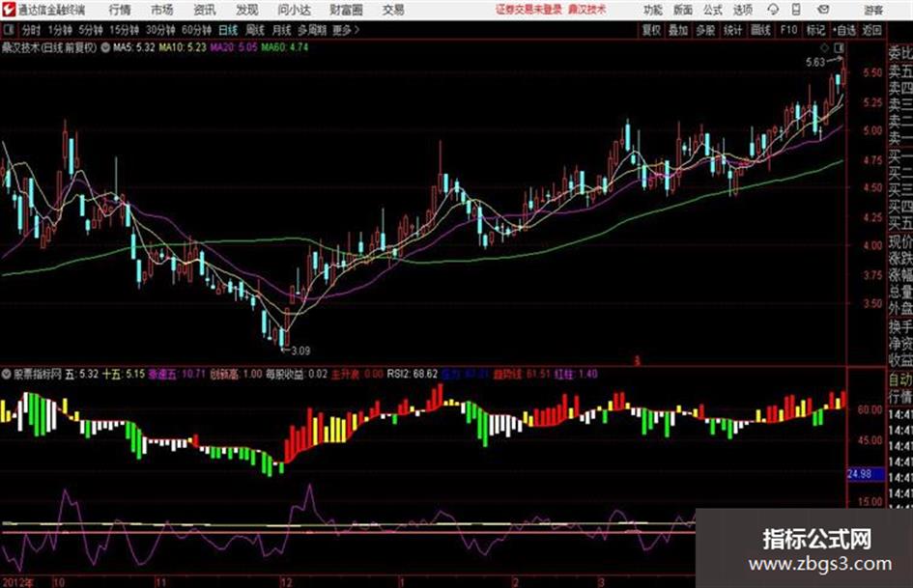Click the 返回 back button

[871, 30]
